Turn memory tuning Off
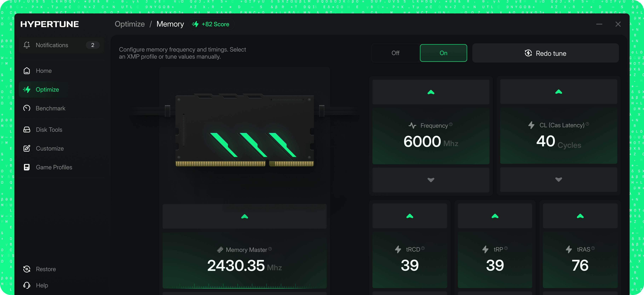The width and height of the screenshot is (644, 295). 395,53
